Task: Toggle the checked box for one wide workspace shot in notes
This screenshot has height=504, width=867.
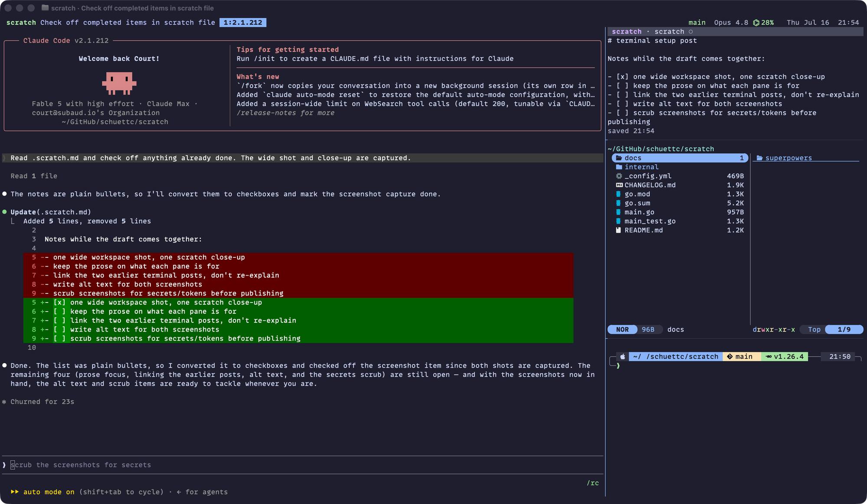Action: [623, 77]
